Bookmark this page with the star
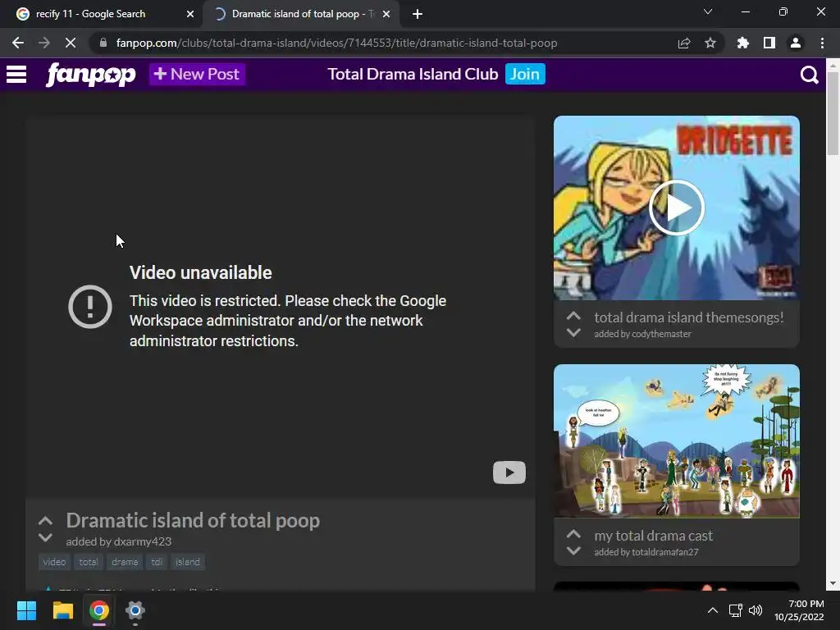Screen dimensions: 840x630 point(710,43)
